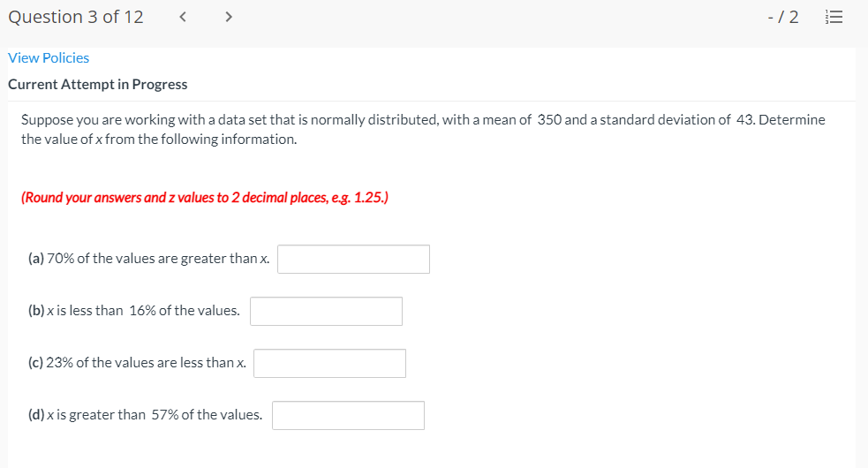Viewport: 868px width, 468px height.
Task: Click the 'Question 3 of 12' heading
Action: [76, 17]
